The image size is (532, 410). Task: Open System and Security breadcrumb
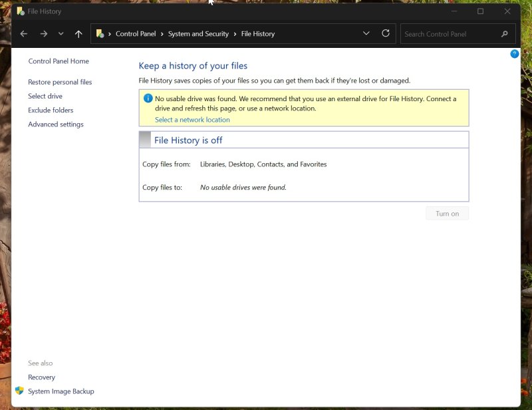pyautogui.click(x=198, y=34)
